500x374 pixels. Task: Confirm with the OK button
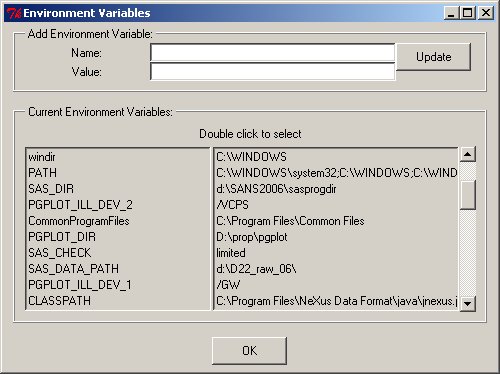(249, 351)
